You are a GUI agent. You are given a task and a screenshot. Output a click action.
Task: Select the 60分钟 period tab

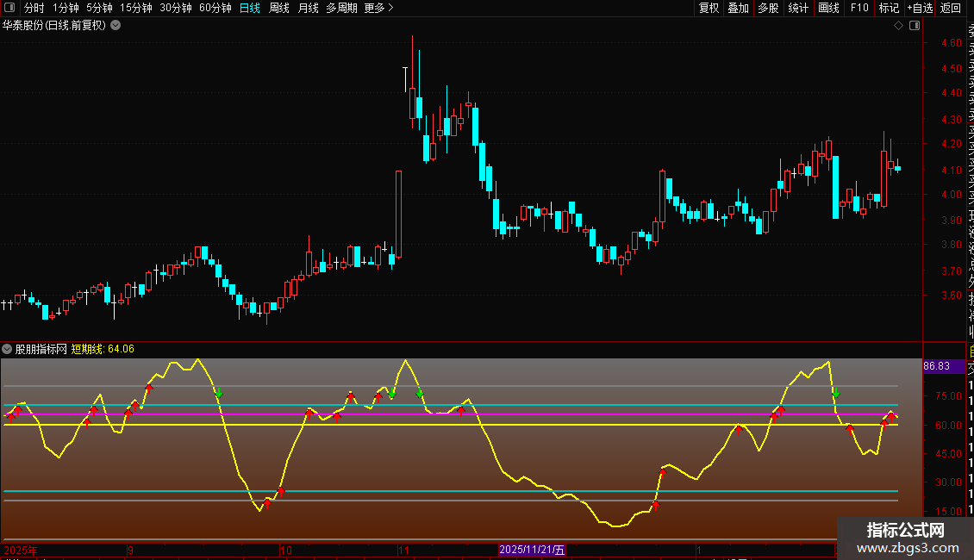click(x=215, y=8)
